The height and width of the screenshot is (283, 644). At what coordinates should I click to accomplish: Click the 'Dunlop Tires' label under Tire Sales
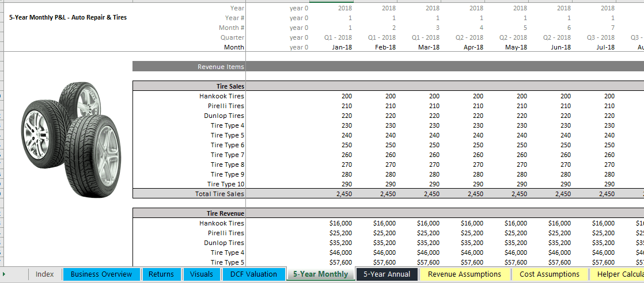224,116
